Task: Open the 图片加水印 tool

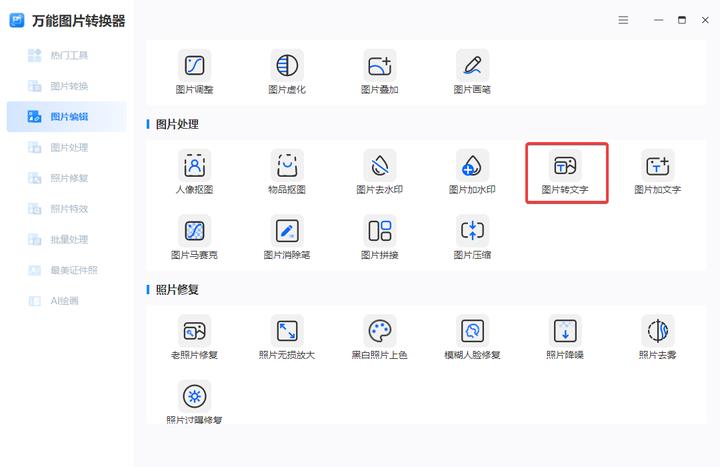Action: point(472,172)
